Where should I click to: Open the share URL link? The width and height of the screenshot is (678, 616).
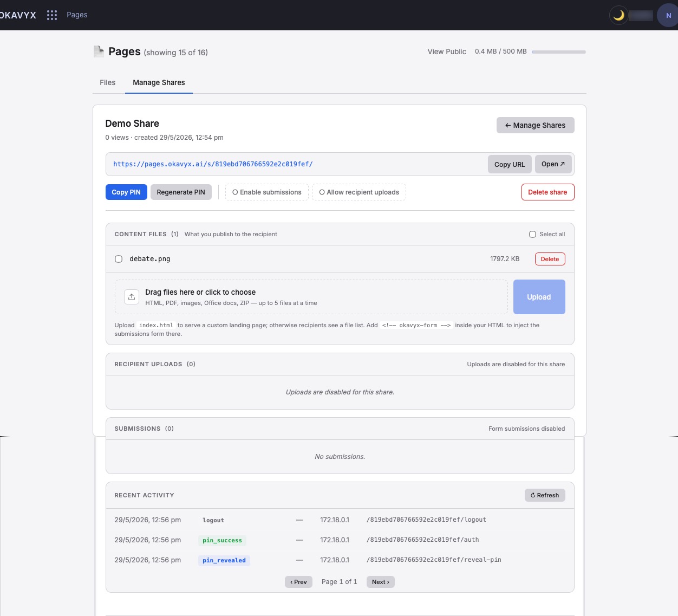[213, 164]
